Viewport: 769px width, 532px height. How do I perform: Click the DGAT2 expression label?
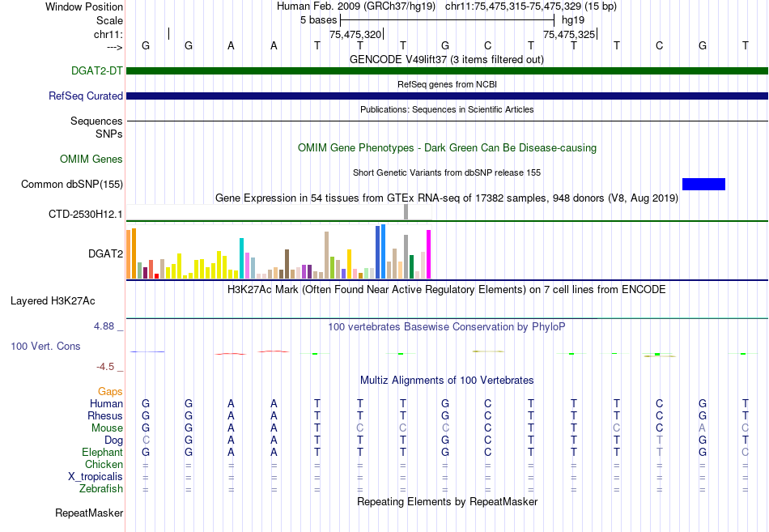pos(105,253)
